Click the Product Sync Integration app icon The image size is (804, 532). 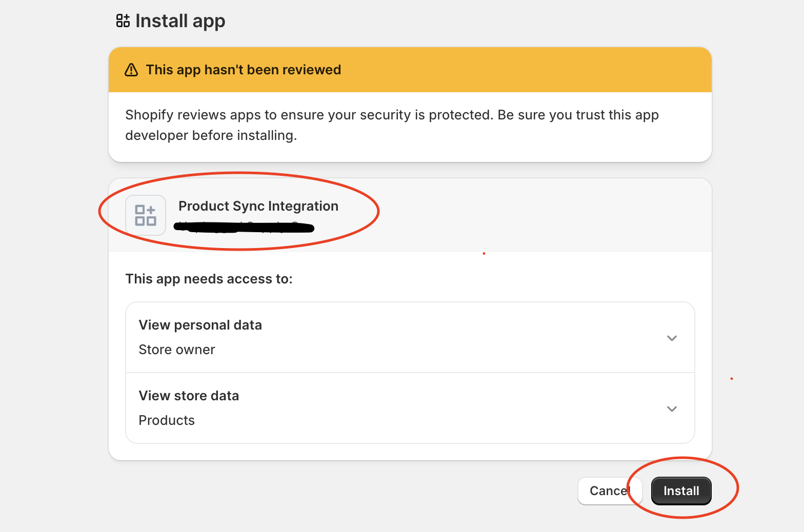pos(146,215)
